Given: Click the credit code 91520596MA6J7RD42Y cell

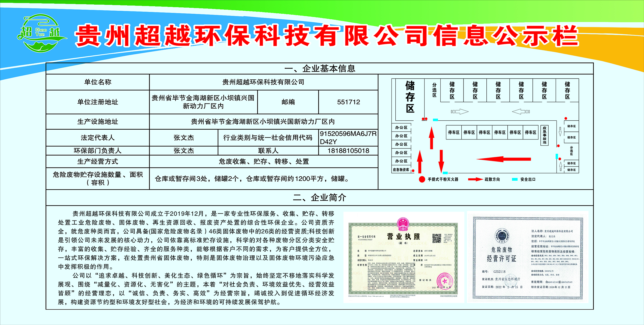Looking at the screenshot, I should 348,138.
